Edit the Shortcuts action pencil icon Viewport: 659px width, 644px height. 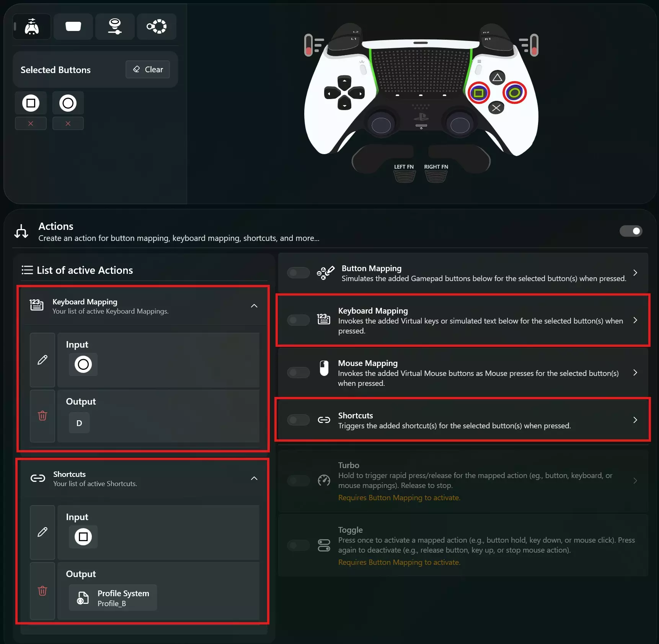click(42, 532)
